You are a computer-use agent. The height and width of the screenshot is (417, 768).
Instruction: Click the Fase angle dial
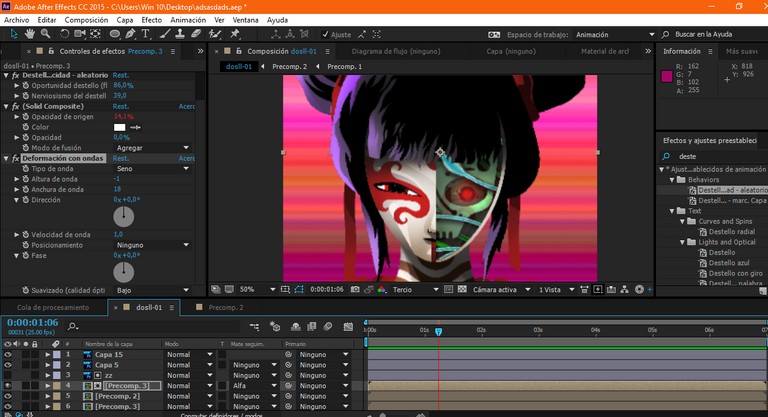click(123, 272)
